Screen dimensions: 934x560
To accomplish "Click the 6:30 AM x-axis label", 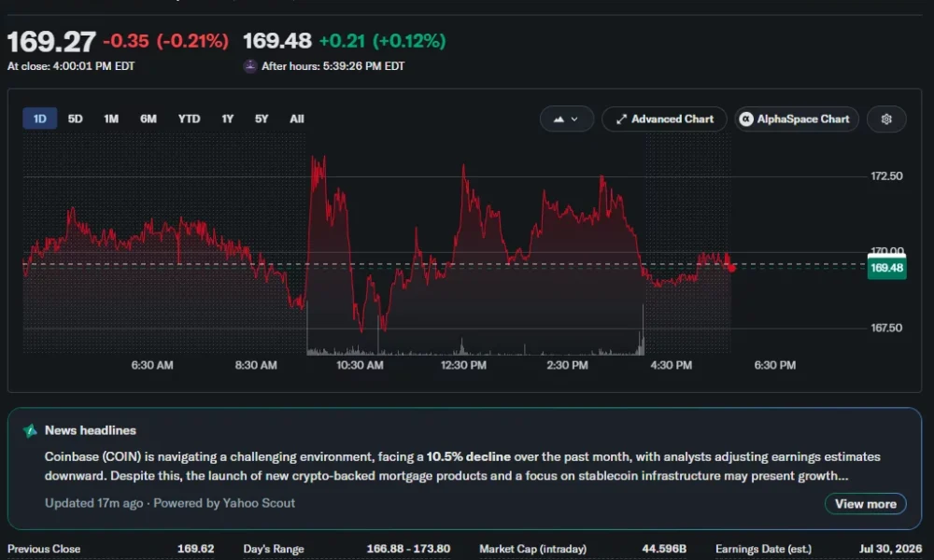I will [152, 365].
